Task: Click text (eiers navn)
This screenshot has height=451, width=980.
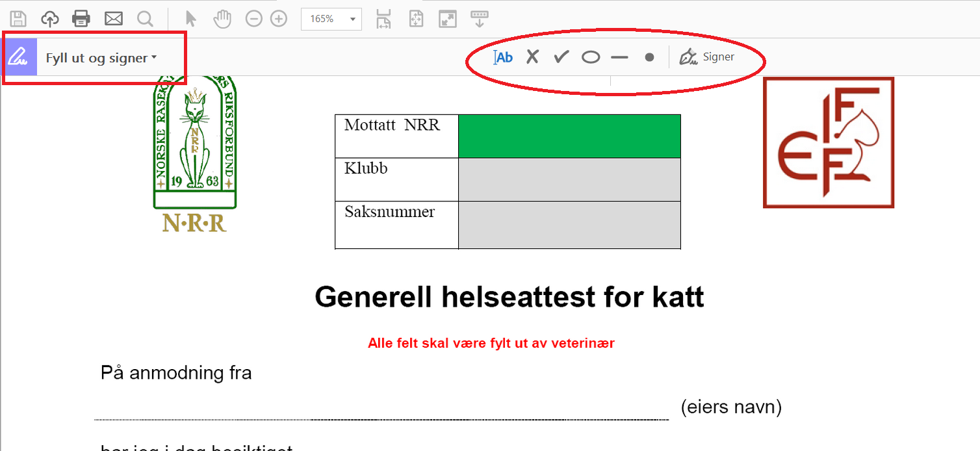Action: [731, 407]
